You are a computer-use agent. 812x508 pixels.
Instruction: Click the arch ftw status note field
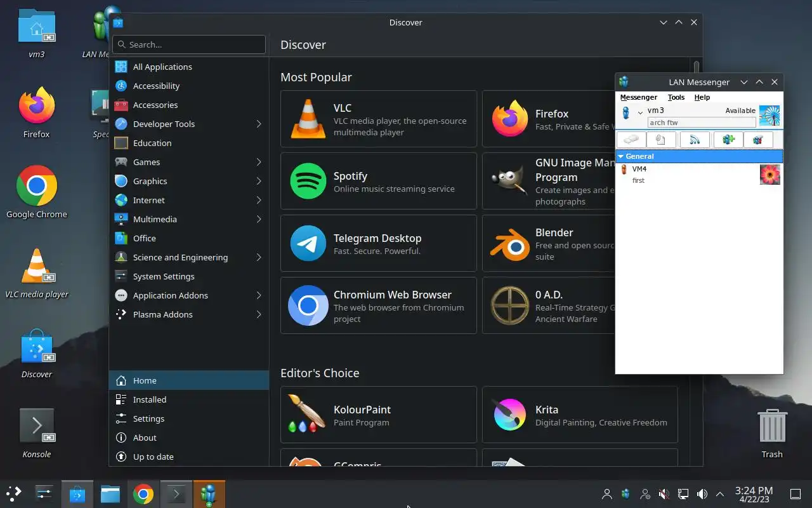pyautogui.click(x=702, y=123)
